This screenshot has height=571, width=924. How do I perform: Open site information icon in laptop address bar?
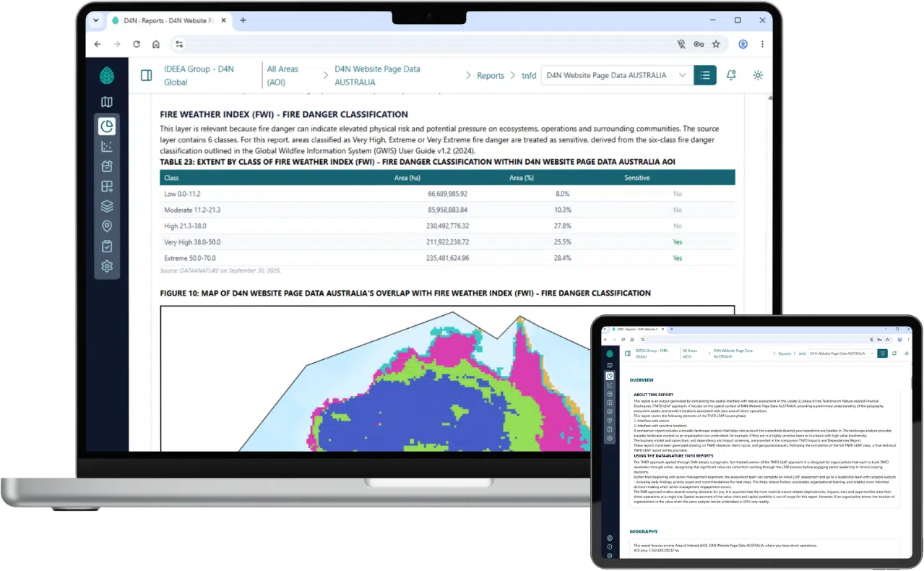(180, 44)
